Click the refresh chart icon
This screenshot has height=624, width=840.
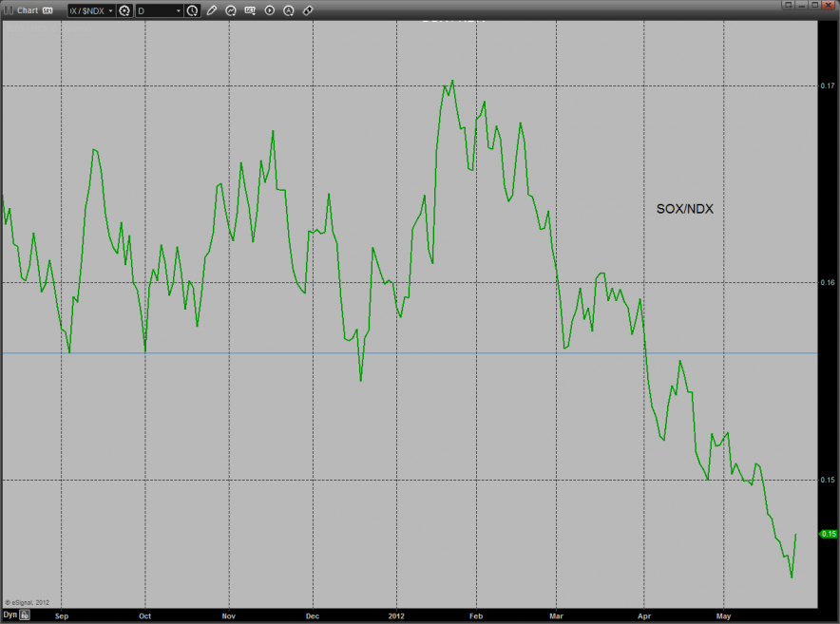[231, 10]
